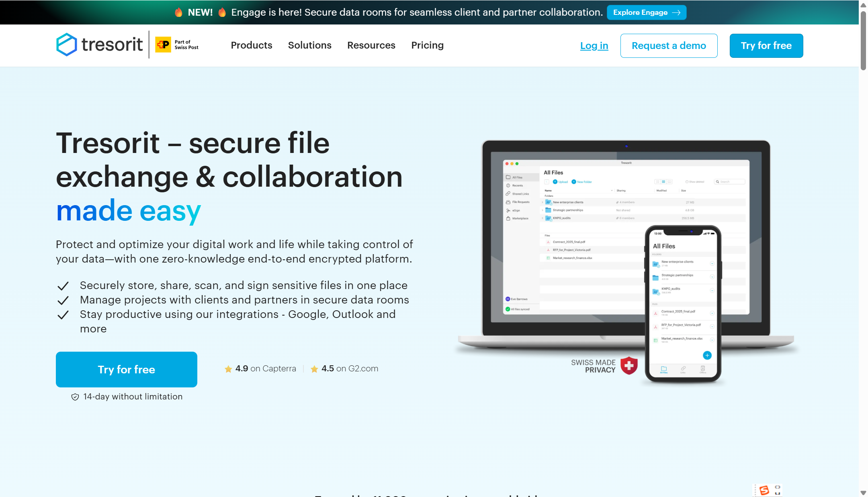Click the large hero Try for free button

[x=126, y=369]
